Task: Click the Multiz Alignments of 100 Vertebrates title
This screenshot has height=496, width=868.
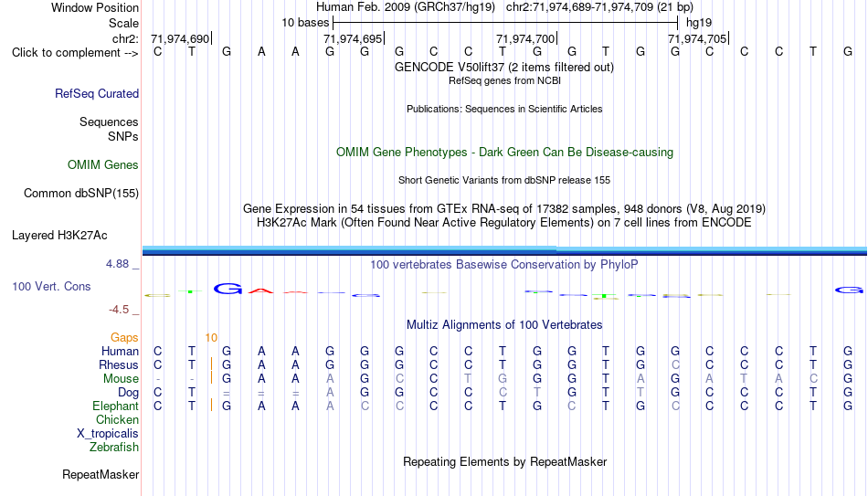Action: pyautogui.click(x=504, y=325)
